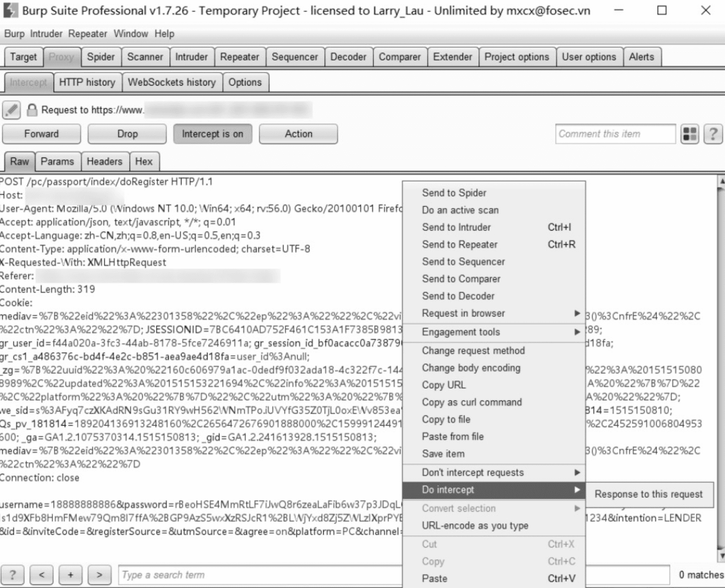The image size is (725, 588).
Task: Click the padlock HTTPS icon
Action: pyautogui.click(x=32, y=110)
